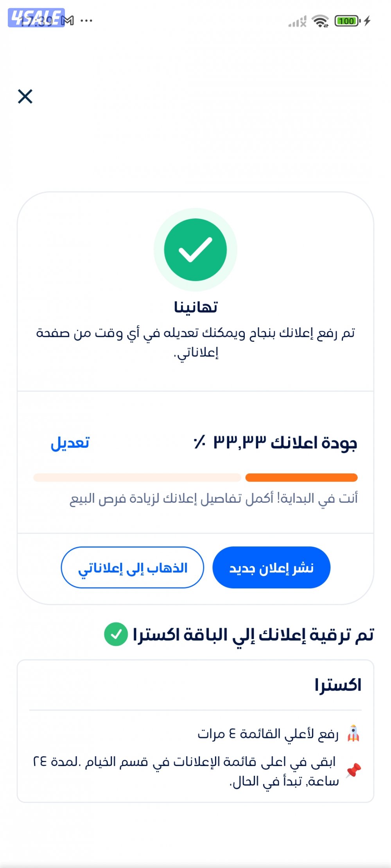Close the success screen with X
This screenshot has width=391, height=868.
[x=25, y=96]
